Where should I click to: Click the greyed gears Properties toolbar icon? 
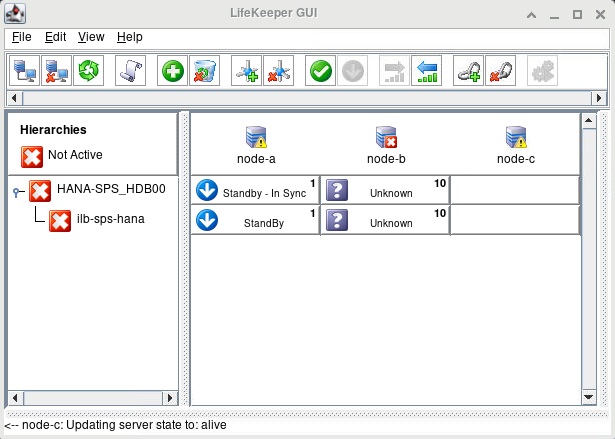[542, 71]
